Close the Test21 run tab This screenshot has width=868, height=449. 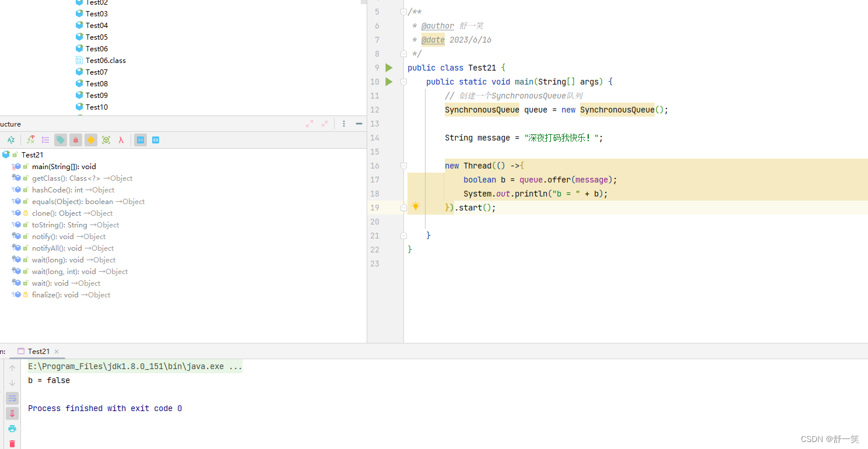coord(57,352)
